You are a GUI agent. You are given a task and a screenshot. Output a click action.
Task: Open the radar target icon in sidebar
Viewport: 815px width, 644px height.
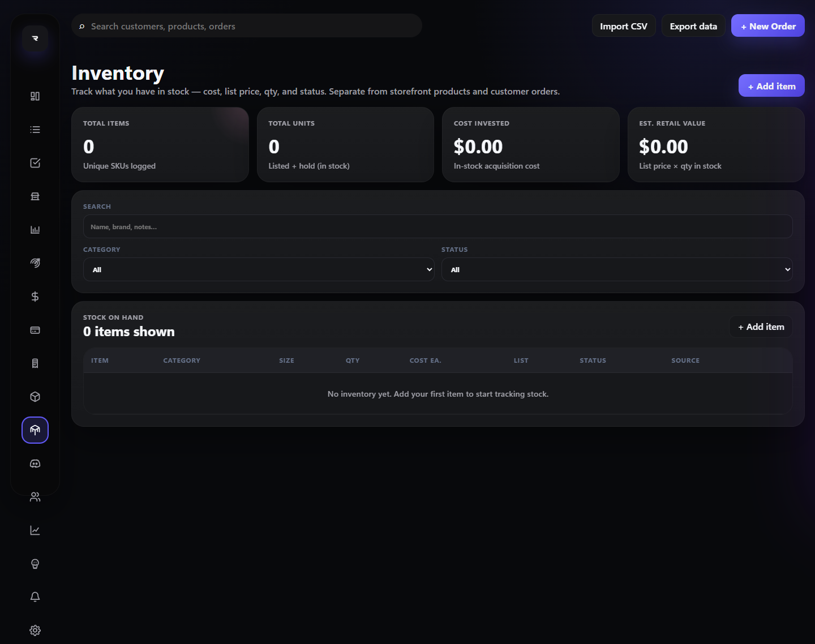pos(35,263)
